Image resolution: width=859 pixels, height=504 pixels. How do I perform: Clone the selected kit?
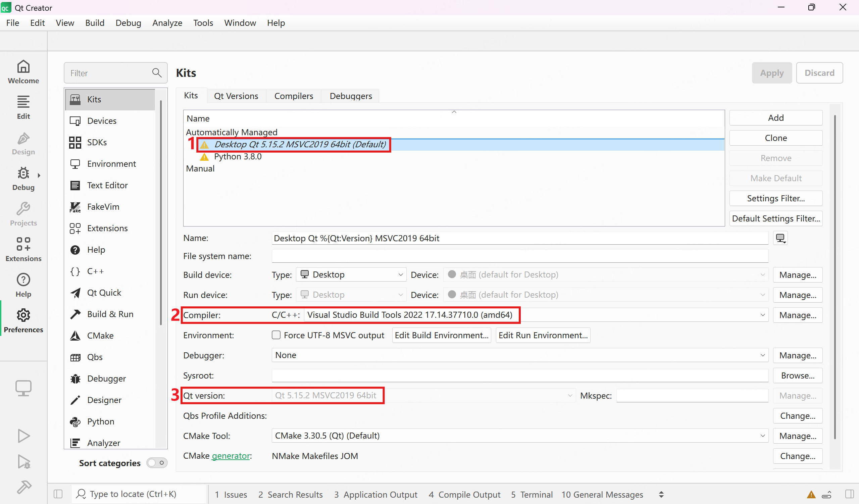pyautogui.click(x=776, y=138)
